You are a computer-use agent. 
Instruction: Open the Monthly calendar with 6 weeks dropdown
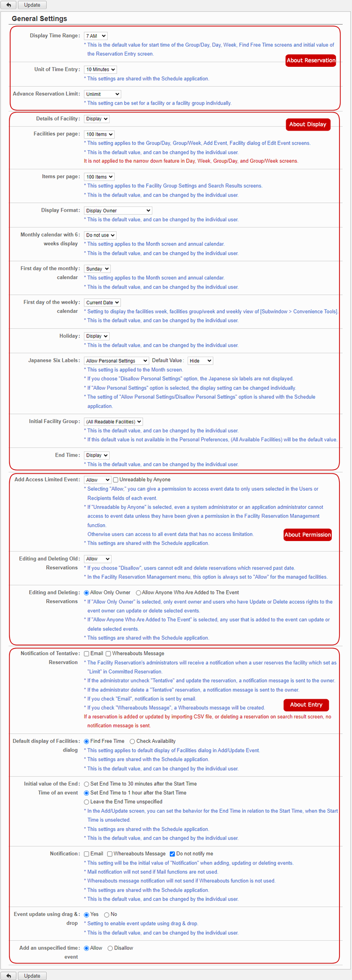(x=100, y=235)
